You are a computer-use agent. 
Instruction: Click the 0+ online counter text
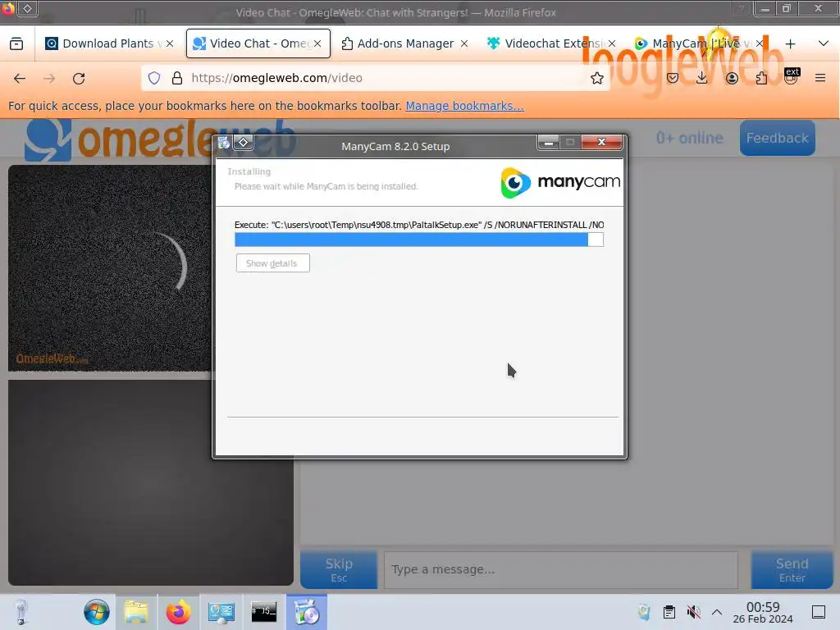coord(689,138)
